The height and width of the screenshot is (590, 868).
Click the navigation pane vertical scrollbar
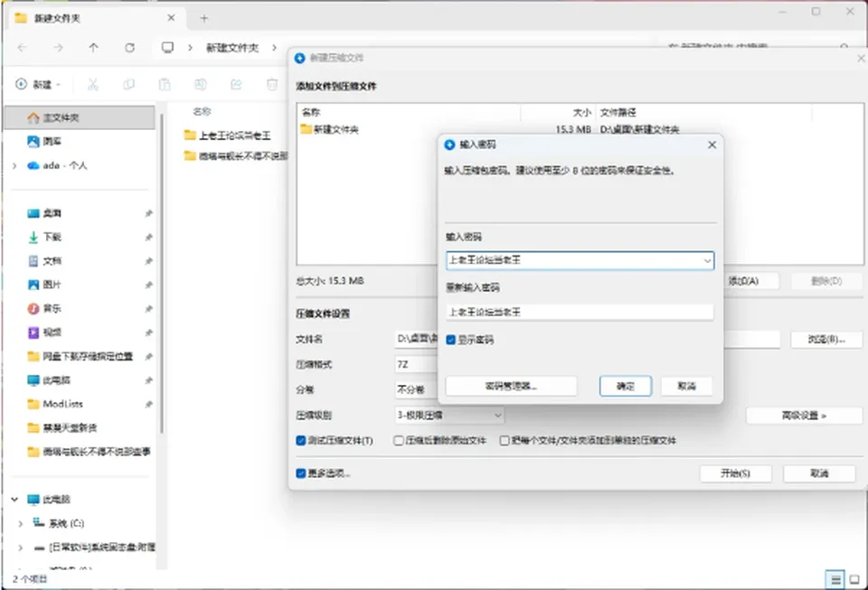coord(162,274)
